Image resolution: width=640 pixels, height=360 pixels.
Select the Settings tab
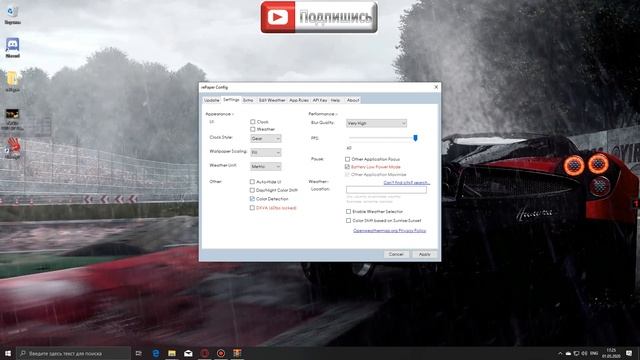pos(231,100)
